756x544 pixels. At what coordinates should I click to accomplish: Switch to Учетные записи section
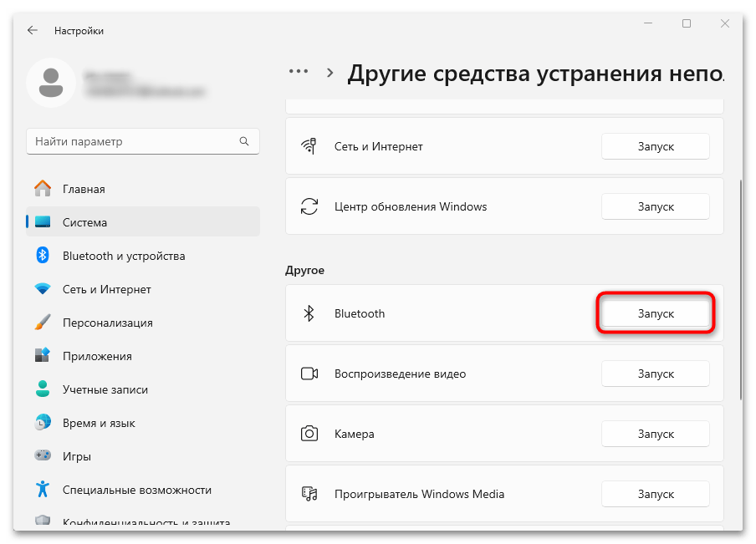click(x=143, y=389)
